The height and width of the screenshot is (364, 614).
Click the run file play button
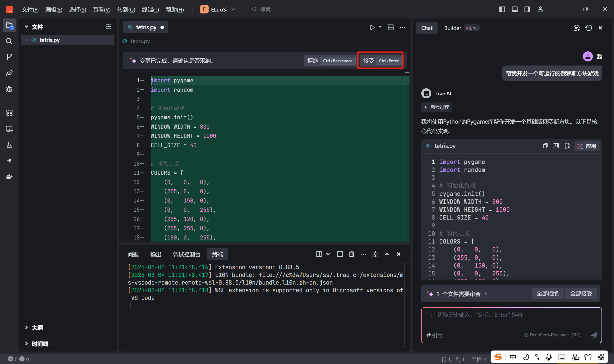372,27
